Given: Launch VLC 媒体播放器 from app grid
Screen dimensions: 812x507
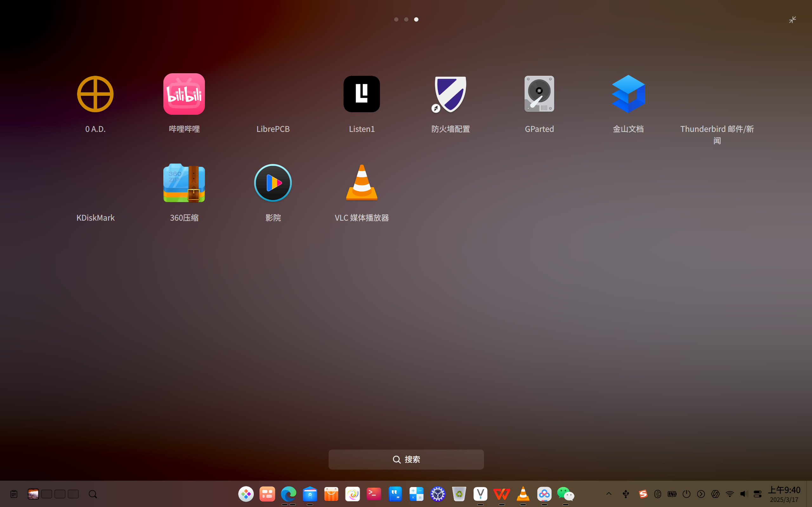Looking at the screenshot, I should 362,183.
